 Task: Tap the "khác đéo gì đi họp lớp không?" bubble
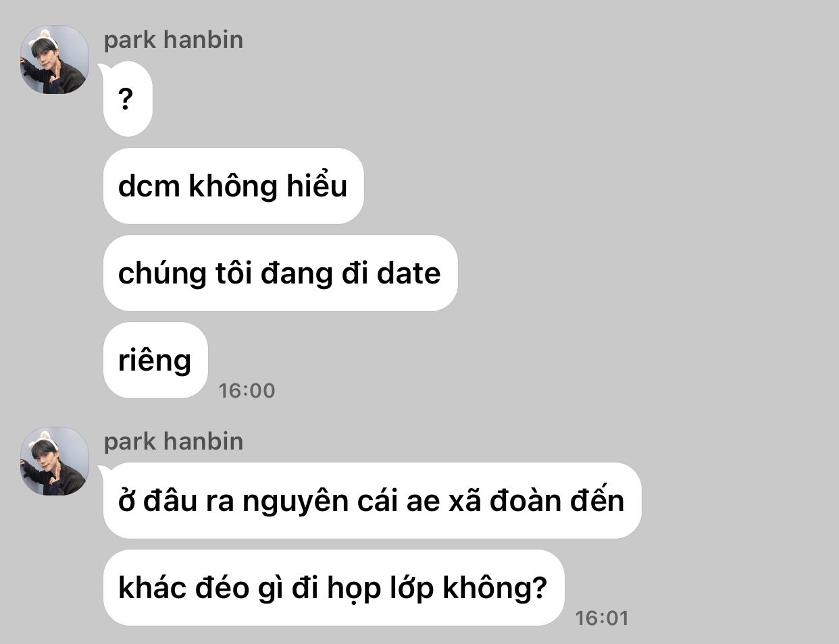coord(333,587)
